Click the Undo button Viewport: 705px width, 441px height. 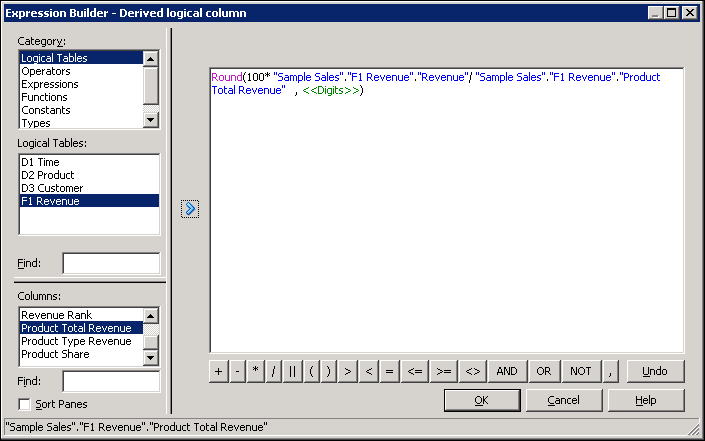(x=655, y=371)
